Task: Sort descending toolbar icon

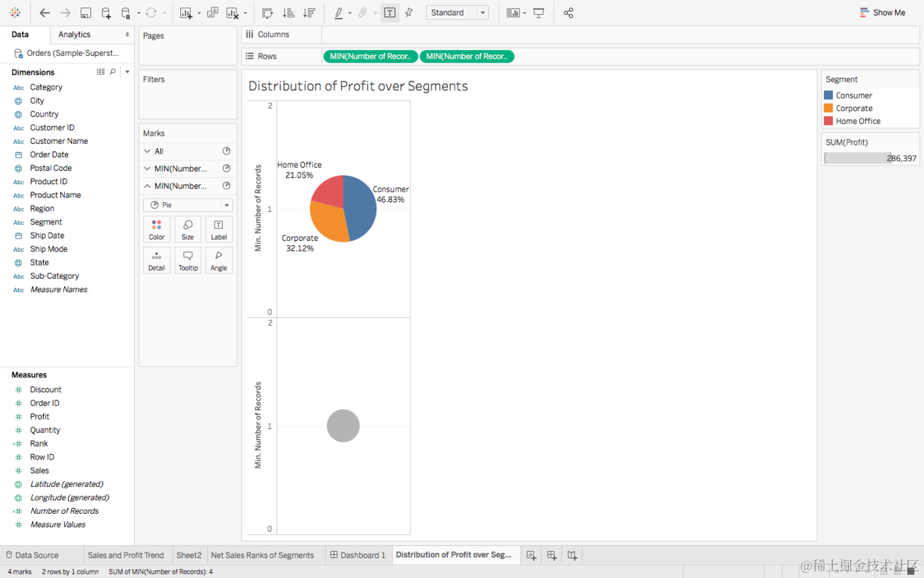Action: tap(309, 13)
